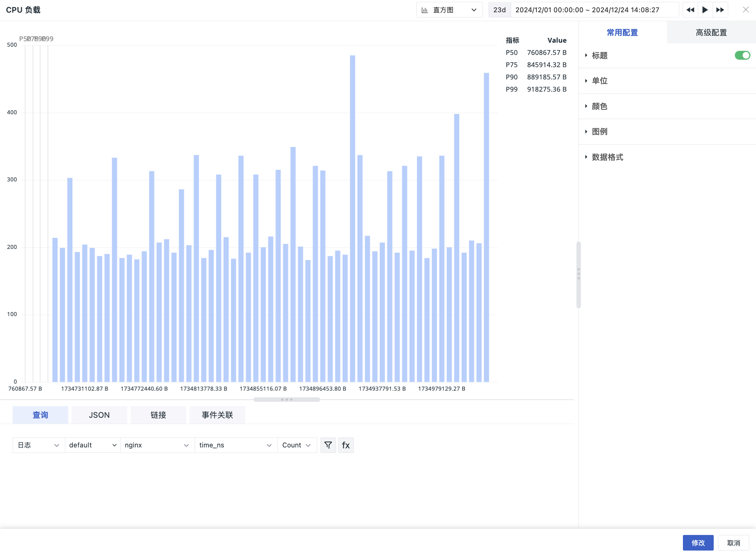The height and width of the screenshot is (555, 756).
Task: Open the Count aggregation dropdown
Action: (x=297, y=445)
